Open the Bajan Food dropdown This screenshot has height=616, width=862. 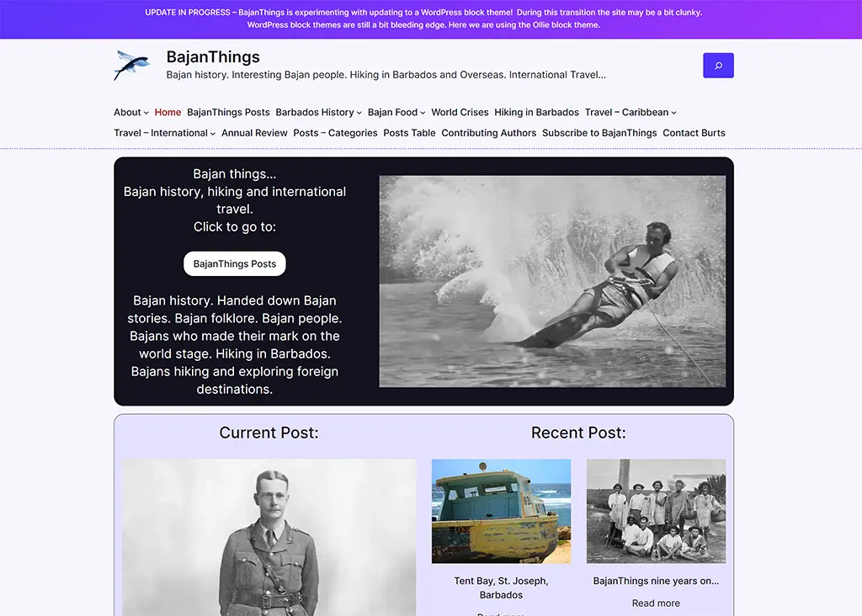click(x=423, y=113)
